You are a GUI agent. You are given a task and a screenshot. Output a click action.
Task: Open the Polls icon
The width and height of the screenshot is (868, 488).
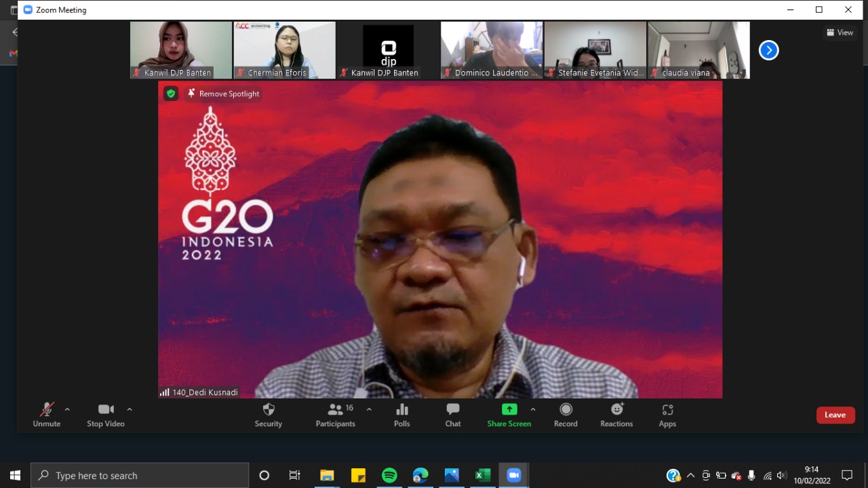pyautogui.click(x=402, y=415)
